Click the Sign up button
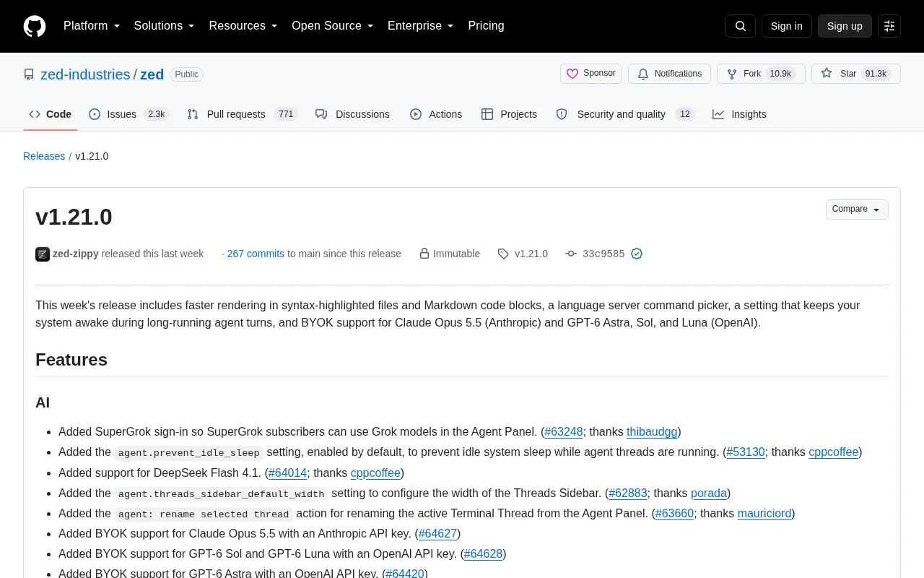 845,26
